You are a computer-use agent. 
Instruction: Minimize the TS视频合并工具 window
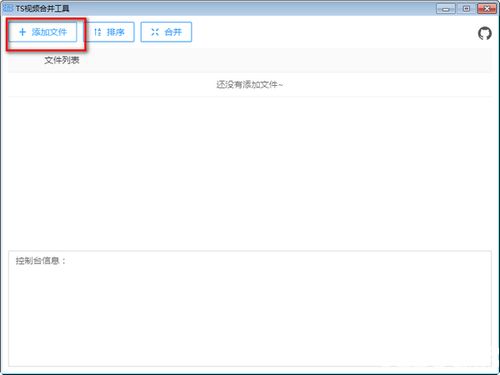(446, 9)
